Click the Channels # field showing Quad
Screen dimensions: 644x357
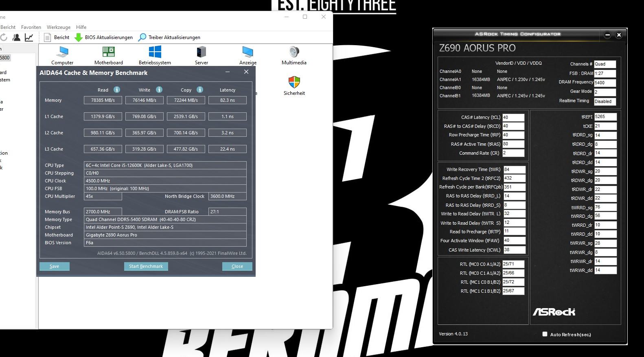pyautogui.click(x=605, y=64)
